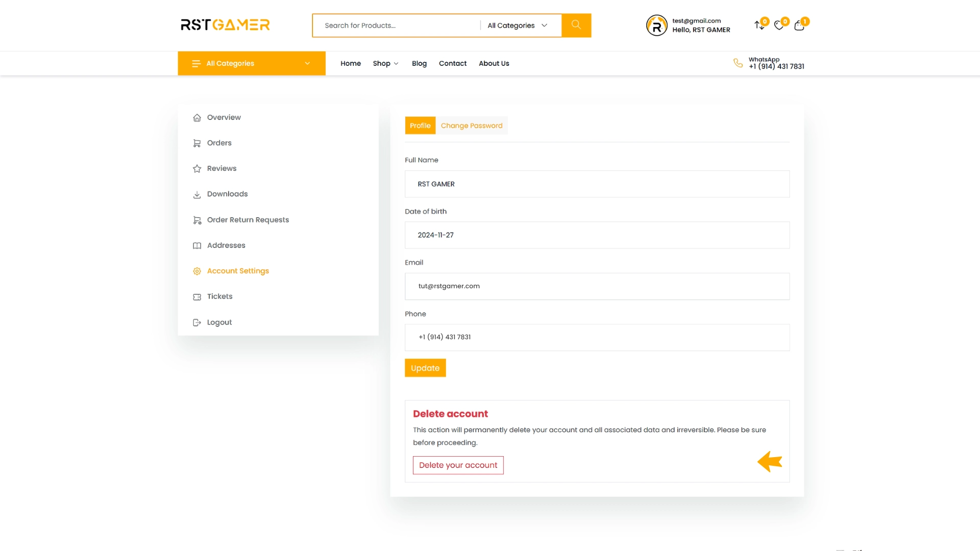Click the Hello, RST GAMER greeting

point(701,30)
